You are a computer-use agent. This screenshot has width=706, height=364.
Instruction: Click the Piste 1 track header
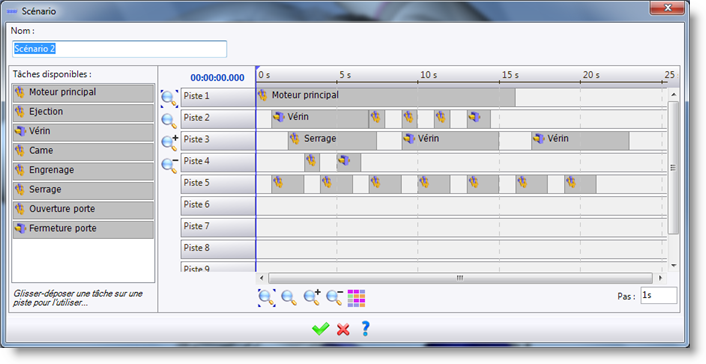click(218, 96)
